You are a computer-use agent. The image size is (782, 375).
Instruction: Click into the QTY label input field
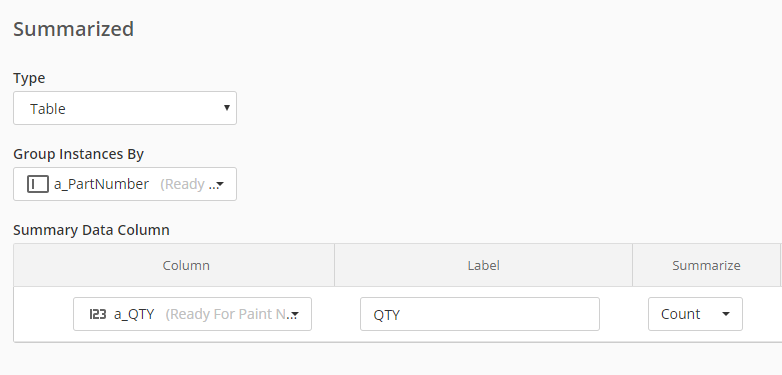pos(480,314)
